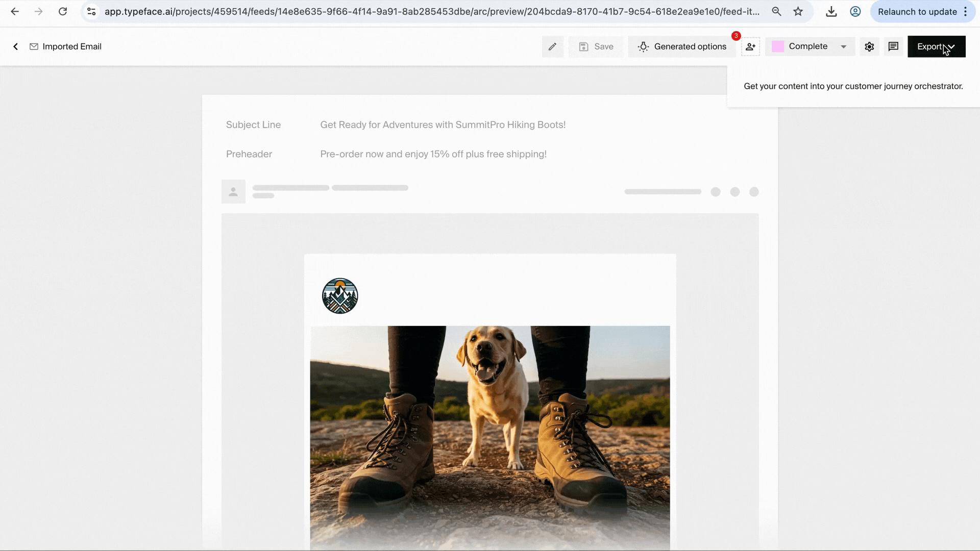Image resolution: width=980 pixels, height=551 pixels.
Task: Click the site permissions toggle in address bar
Action: pos(91,11)
